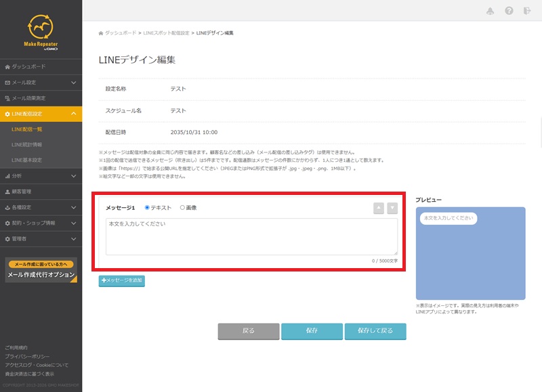Open the help question mark icon
542x392 pixels.
[x=509, y=11]
